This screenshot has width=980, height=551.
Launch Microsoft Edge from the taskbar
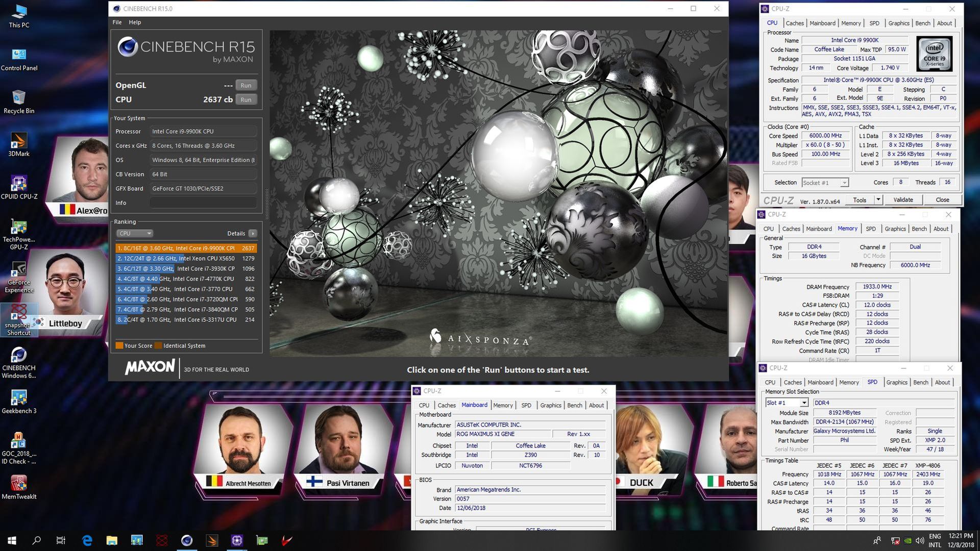(87, 540)
